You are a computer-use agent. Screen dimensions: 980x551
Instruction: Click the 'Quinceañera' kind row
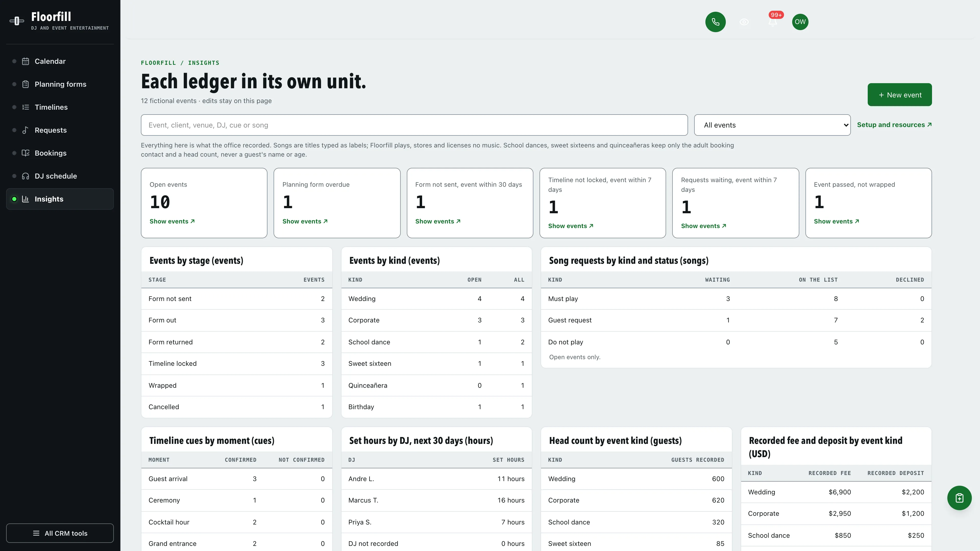coord(436,385)
